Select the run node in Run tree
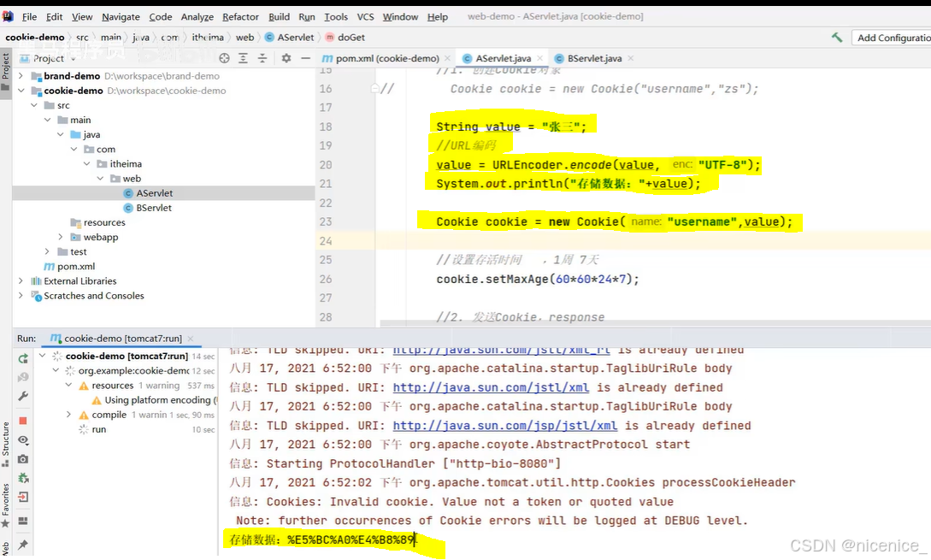 pyautogui.click(x=98, y=429)
